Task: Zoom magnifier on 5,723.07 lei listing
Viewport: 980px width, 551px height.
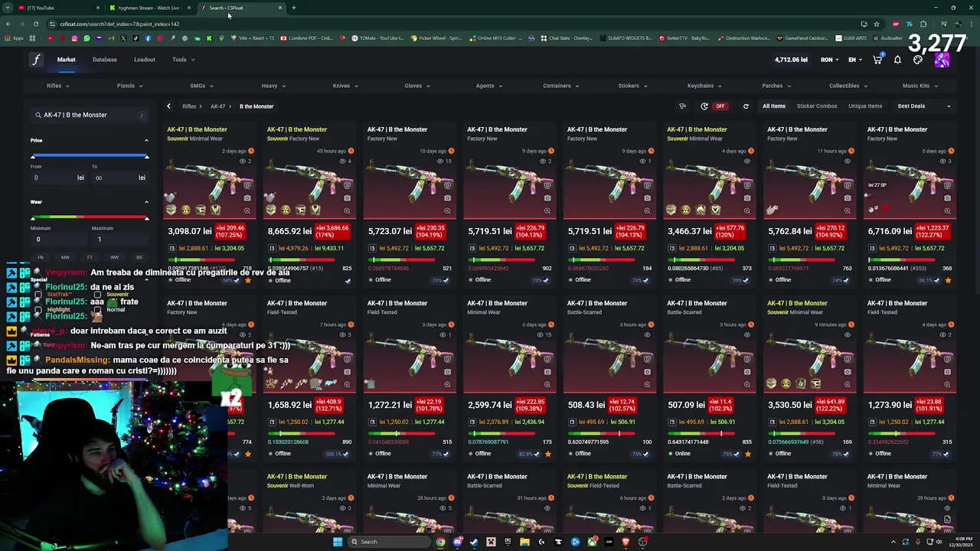Action: [x=447, y=210]
